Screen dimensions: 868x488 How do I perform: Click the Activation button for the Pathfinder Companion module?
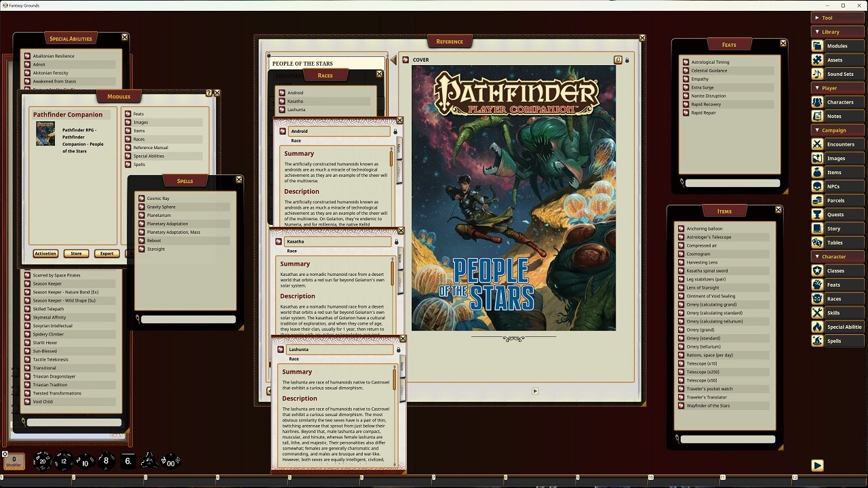tap(45, 253)
